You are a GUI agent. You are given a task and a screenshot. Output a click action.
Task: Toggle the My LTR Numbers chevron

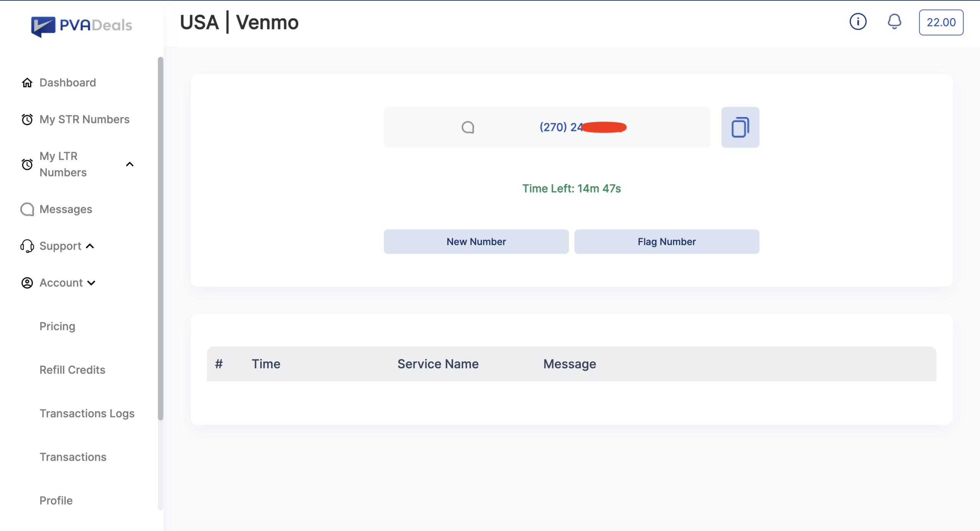click(x=130, y=165)
